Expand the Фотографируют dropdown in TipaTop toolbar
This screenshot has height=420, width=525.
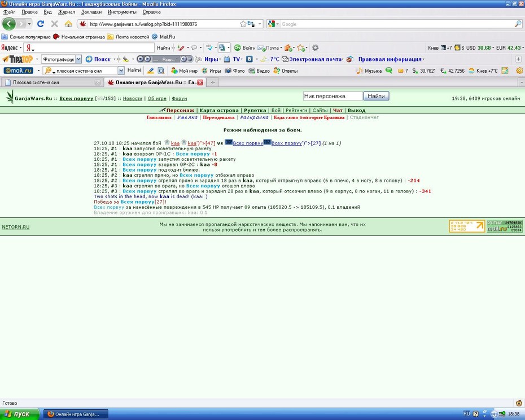[x=78, y=59]
